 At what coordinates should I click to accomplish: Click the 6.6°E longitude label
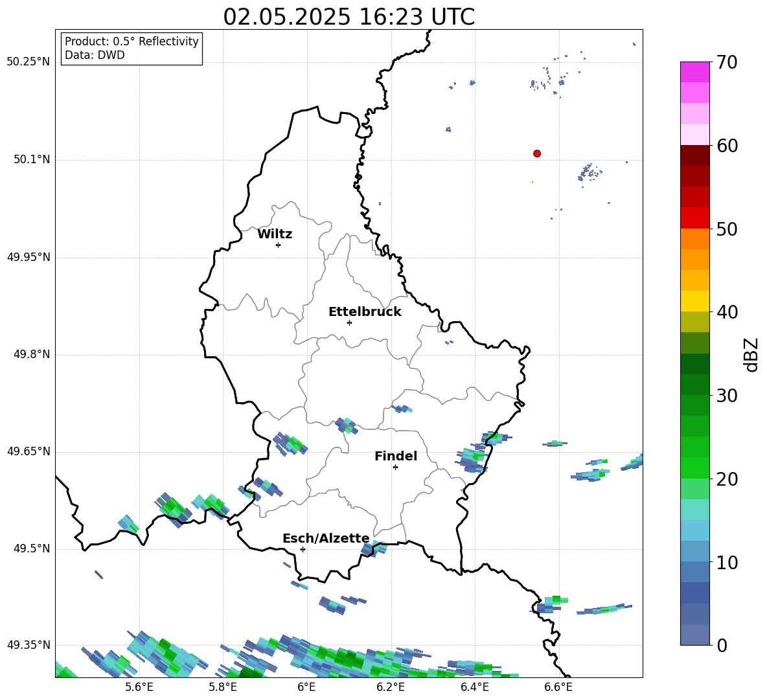(x=558, y=687)
